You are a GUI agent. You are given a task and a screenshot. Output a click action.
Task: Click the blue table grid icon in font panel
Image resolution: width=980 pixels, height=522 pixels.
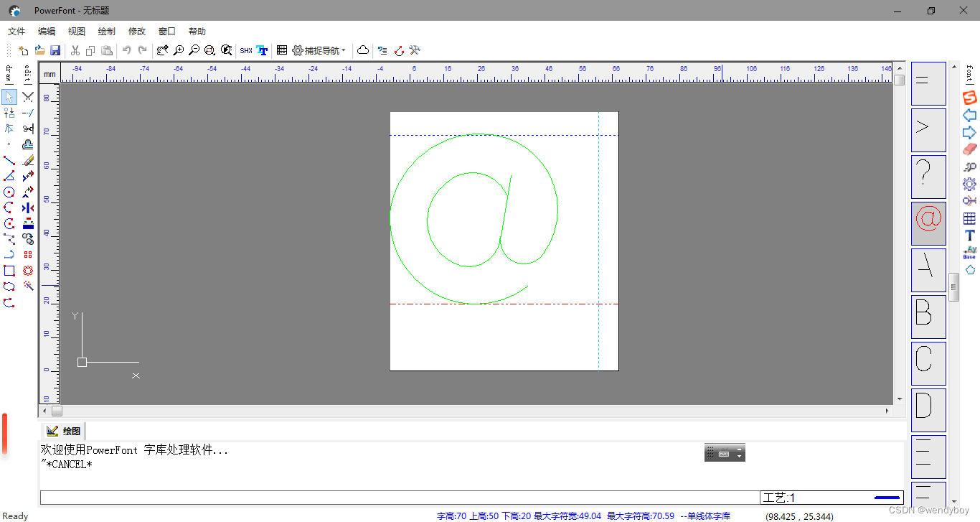(x=970, y=218)
